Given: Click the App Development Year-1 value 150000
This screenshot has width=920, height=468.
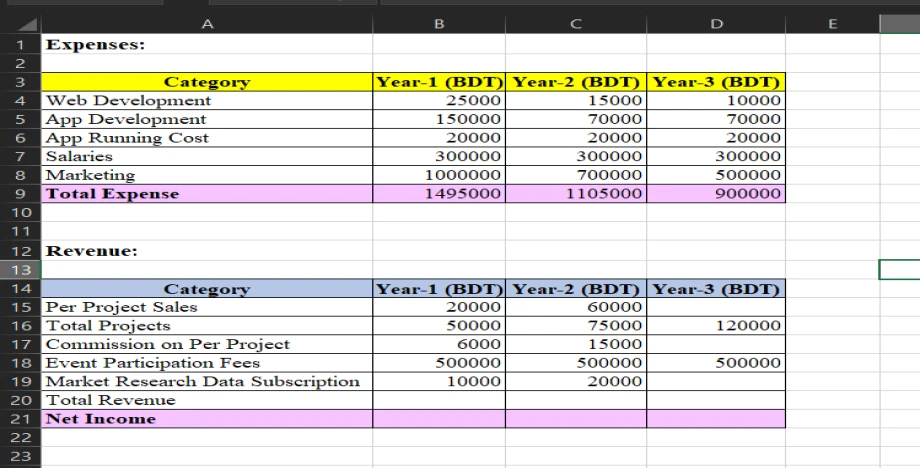Looking at the screenshot, I should point(439,119).
